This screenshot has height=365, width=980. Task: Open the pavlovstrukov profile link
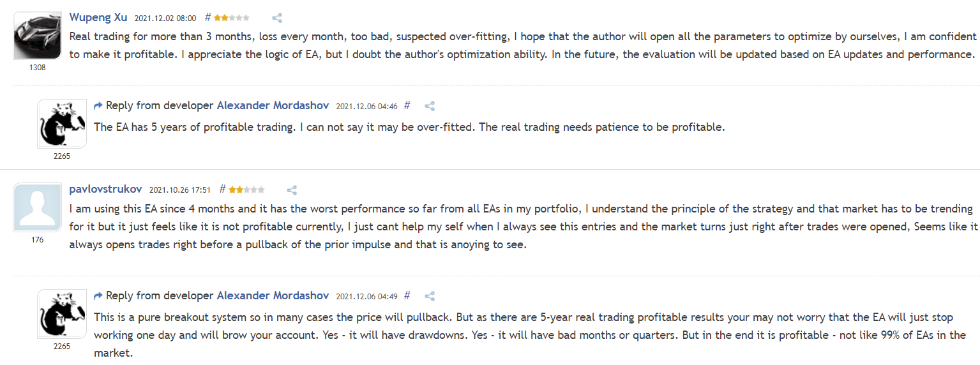pyautogui.click(x=106, y=189)
